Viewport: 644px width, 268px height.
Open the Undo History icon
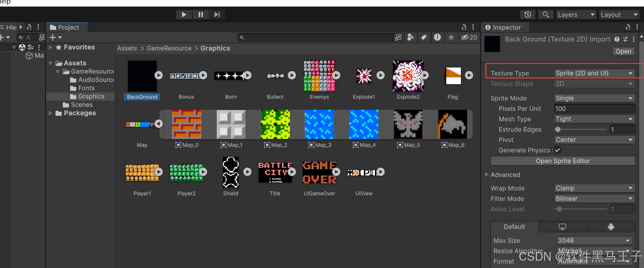click(x=528, y=15)
